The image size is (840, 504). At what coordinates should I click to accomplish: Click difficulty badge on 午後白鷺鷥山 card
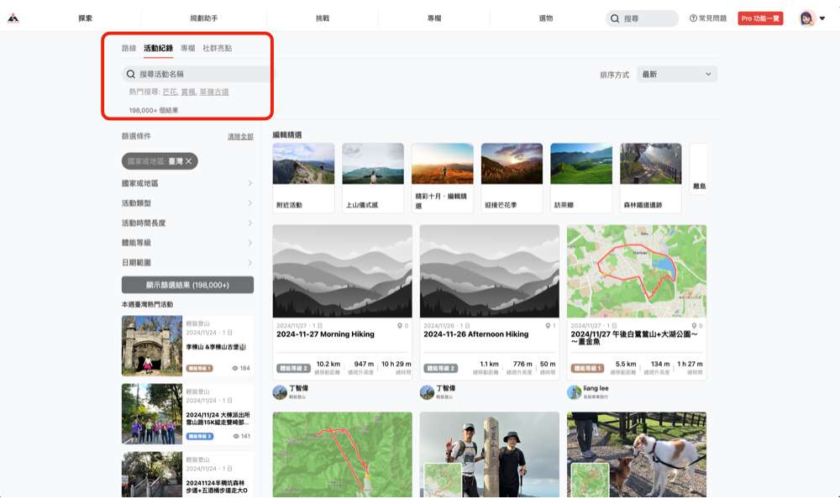tap(587, 369)
